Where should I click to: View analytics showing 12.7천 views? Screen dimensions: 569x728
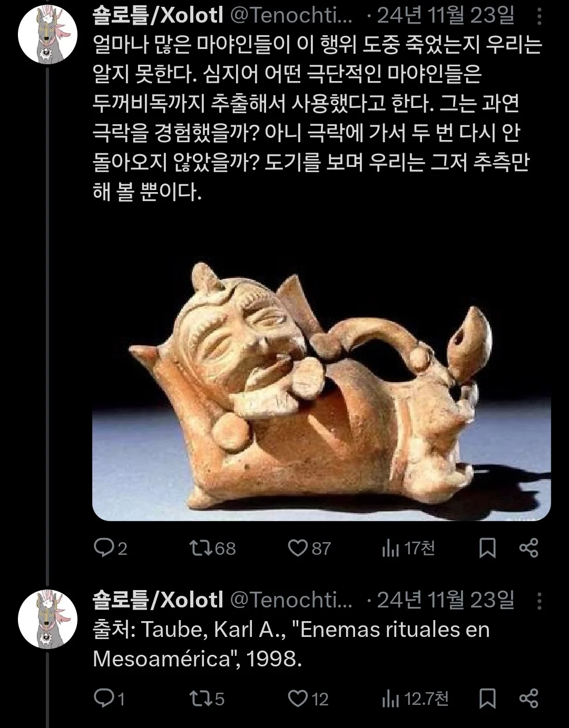[x=415, y=699]
